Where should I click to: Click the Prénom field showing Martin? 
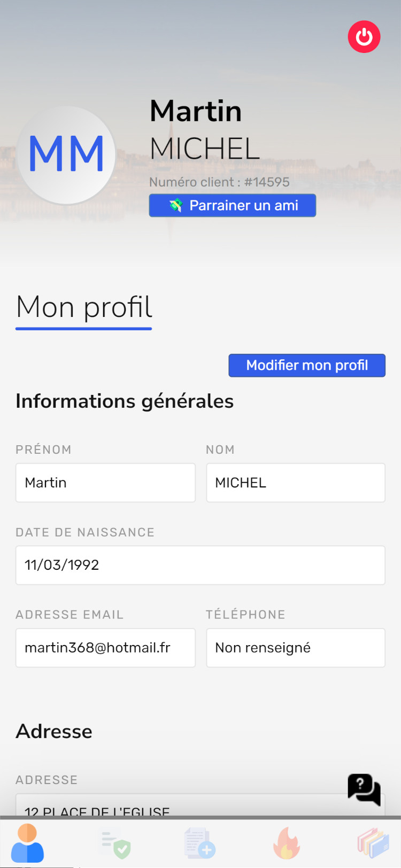[105, 483]
